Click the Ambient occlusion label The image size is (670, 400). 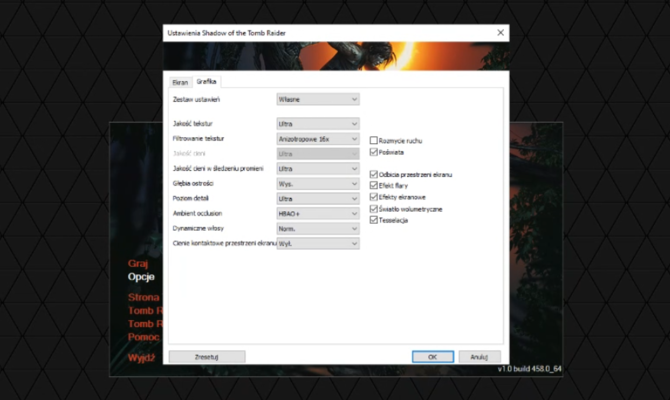pyautogui.click(x=197, y=213)
